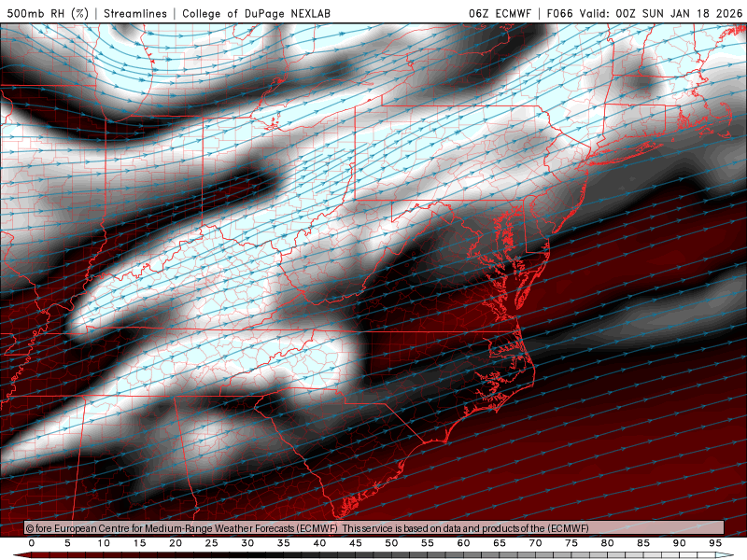747x560 pixels.
Task: Click the "10" value on color scale
Action: point(104,543)
